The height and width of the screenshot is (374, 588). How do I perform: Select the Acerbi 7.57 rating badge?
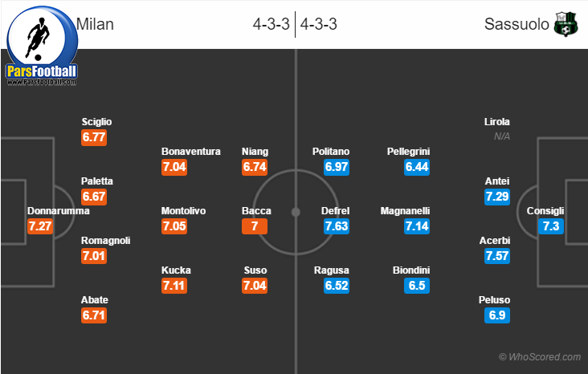497,256
